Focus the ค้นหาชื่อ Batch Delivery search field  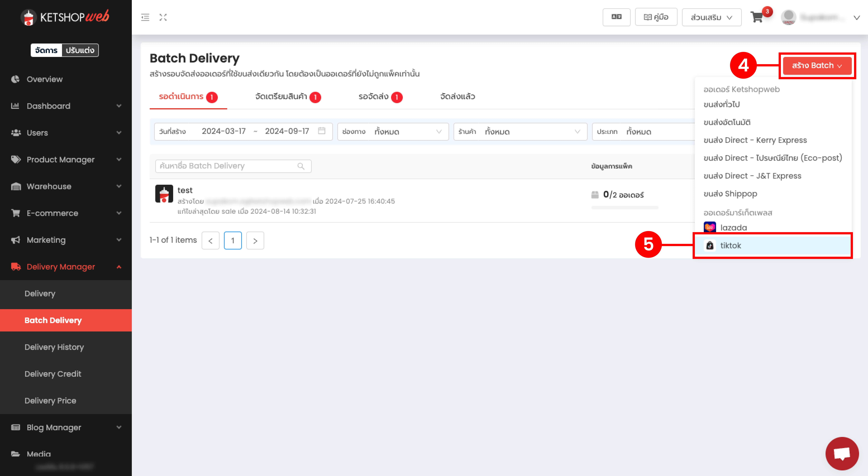[x=233, y=166]
